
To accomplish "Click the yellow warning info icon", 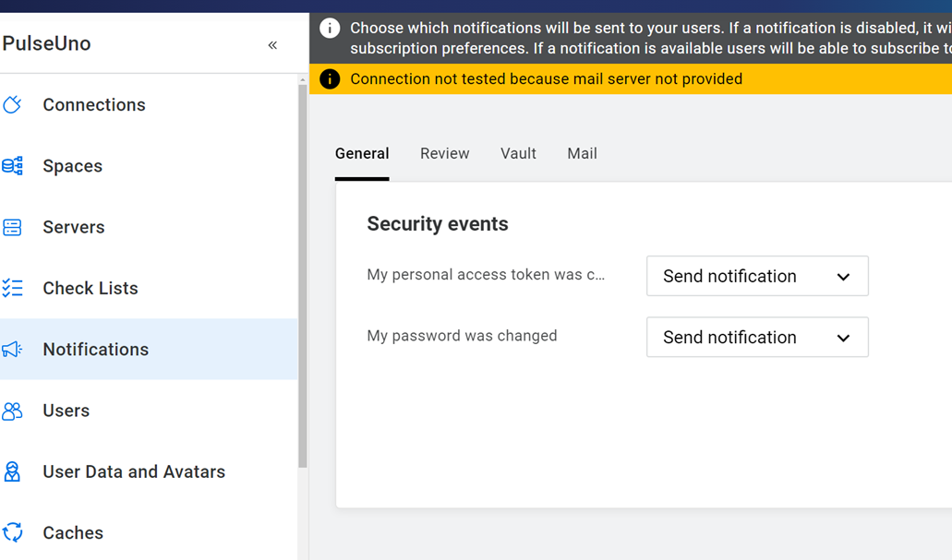I will 330,79.
